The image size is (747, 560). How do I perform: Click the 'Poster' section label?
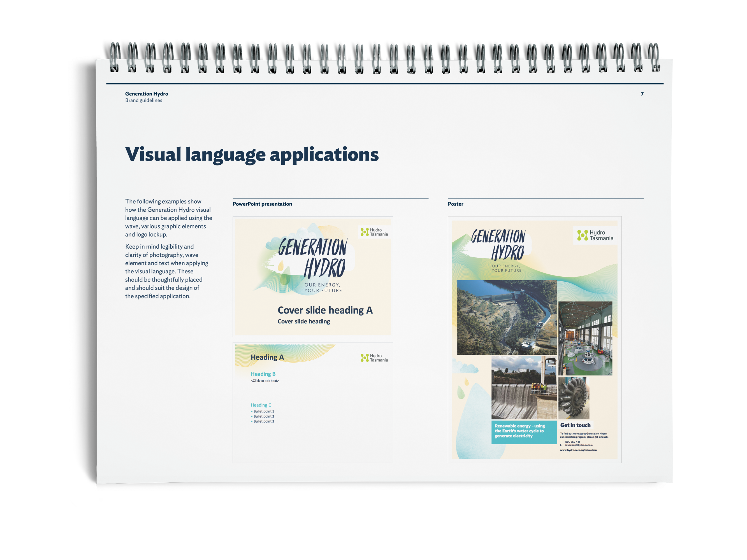coord(456,204)
